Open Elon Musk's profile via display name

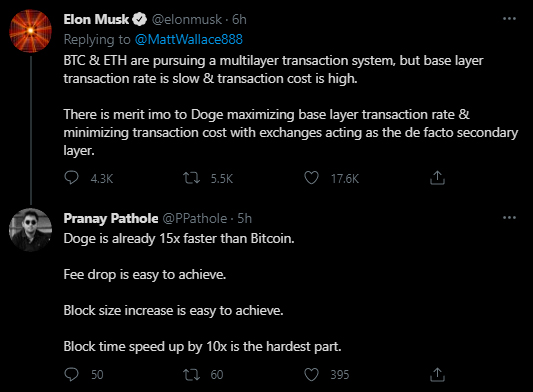click(96, 19)
